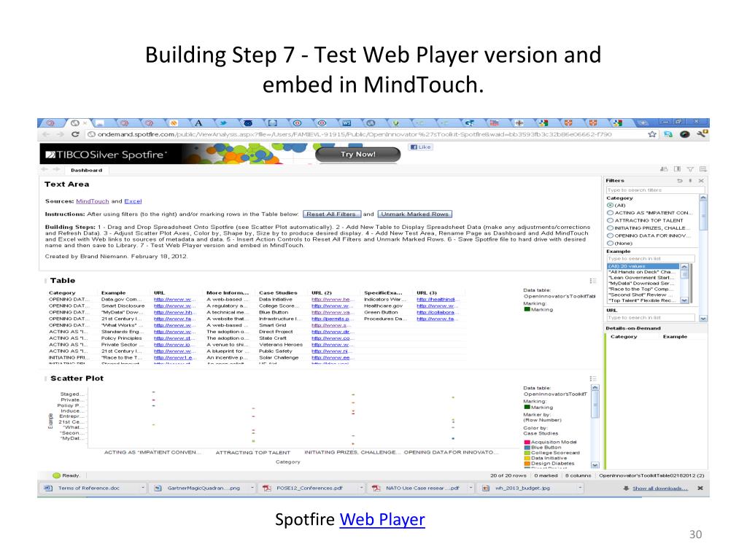
Task: Open the Twitter browser tab
Action: [223, 122]
